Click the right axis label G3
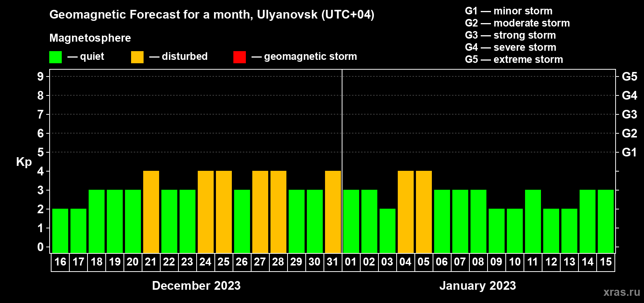This screenshot has width=644, height=303. click(630, 114)
